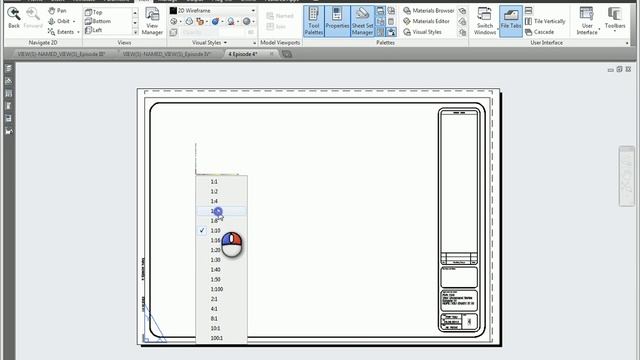This screenshot has height=360, width=640.
Task: Switch to the Episode III file tab
Action: point(61,54)
